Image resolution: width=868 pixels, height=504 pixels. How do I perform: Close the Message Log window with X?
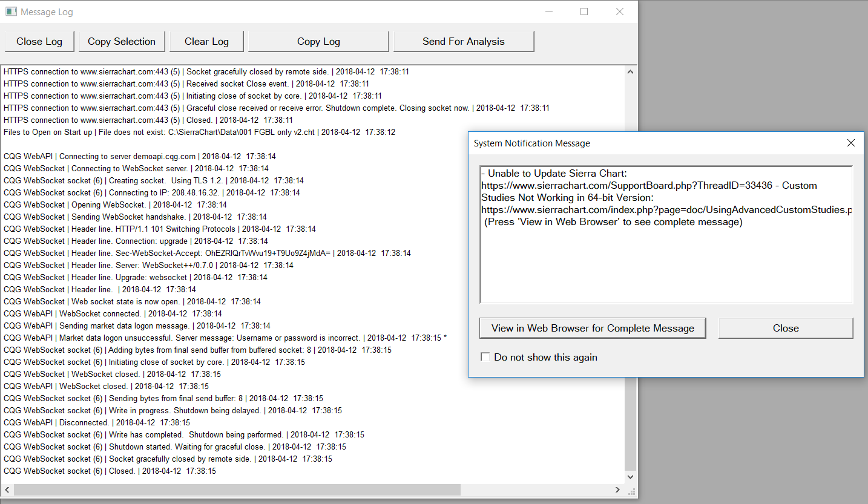pyautogui.click(x=620, y=11)
